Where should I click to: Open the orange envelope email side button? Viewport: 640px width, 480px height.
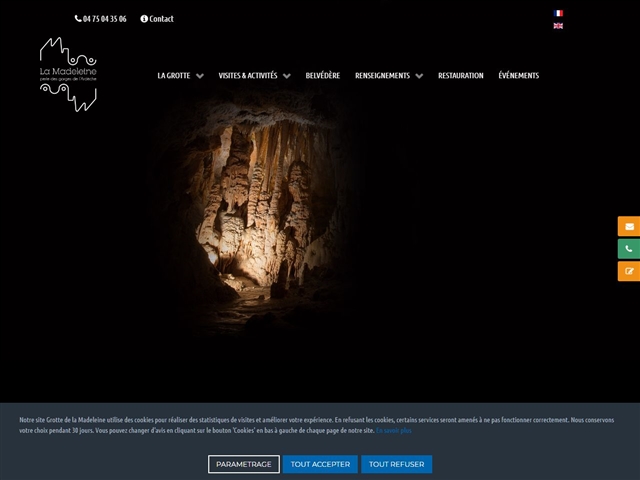coord(629,227)
